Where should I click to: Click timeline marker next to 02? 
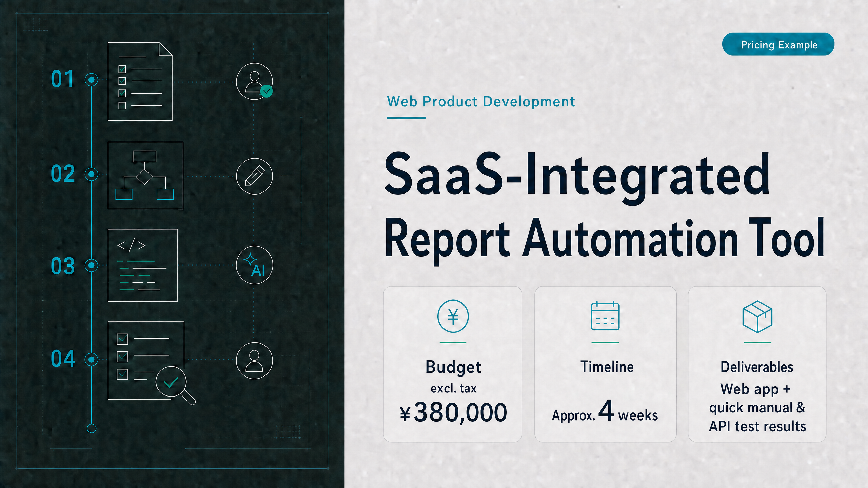pos(91,174)
